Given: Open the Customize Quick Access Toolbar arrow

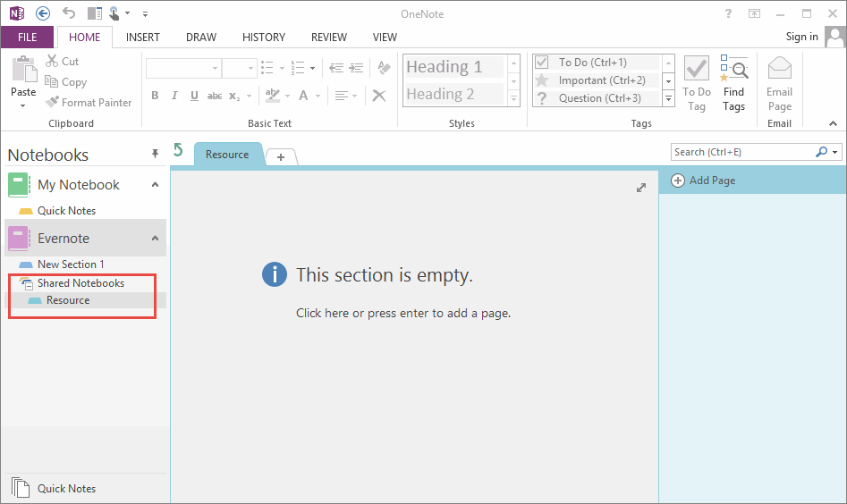Looking at the screenshot, I should (x=145, y=14).
